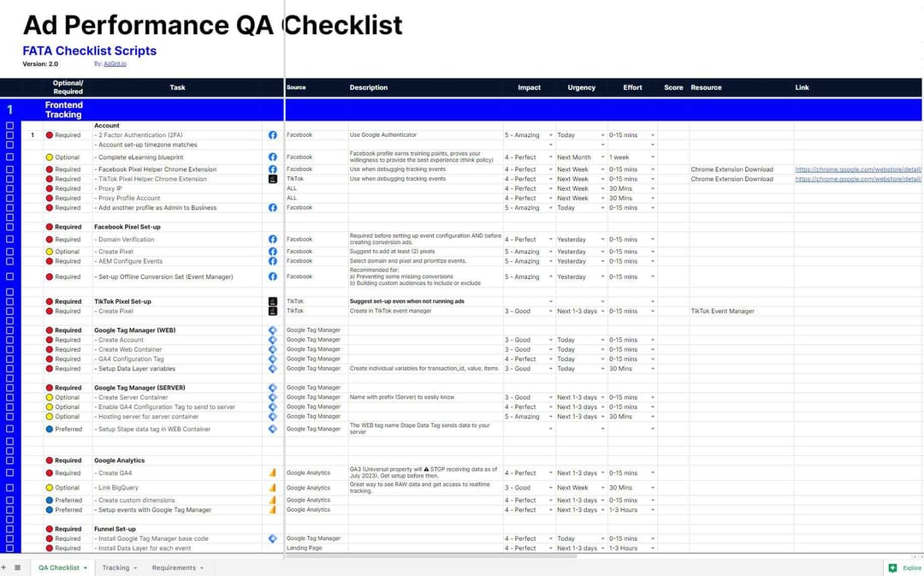Open Urgency dropdown for Set-up Offline Conversion Set
Image resolution: width=924 pixels, height=576 pixels.
pyautogui.click(x=602, y=277)
